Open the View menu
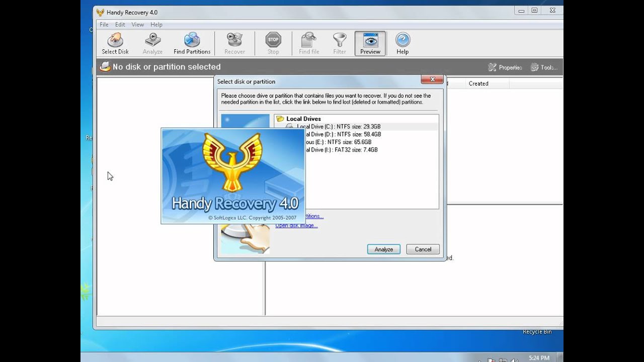 (x=138, y=25)
